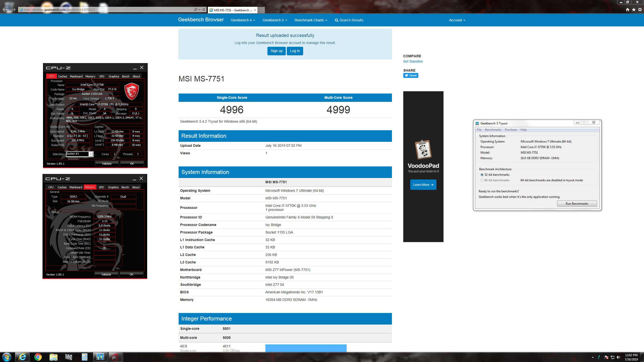The image size is (644, 362).
Task: Share result with the Tweet button
Action: click(411, 75)
